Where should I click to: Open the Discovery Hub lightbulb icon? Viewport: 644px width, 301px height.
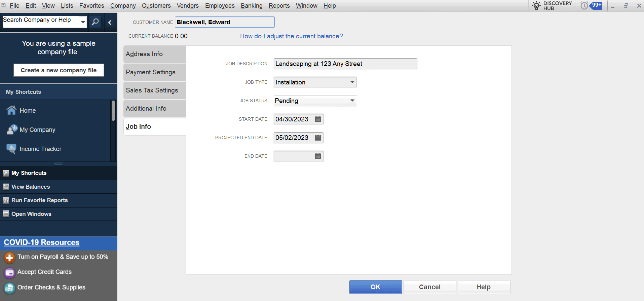(x=536, y=6)
